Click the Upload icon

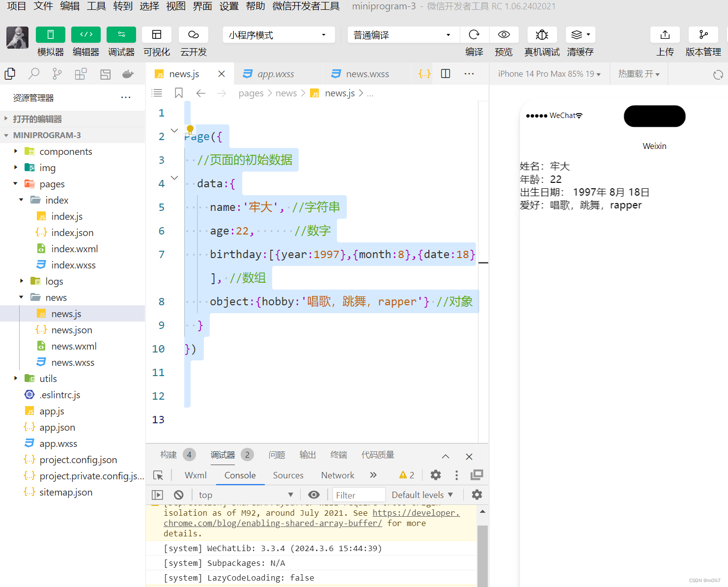665,35
